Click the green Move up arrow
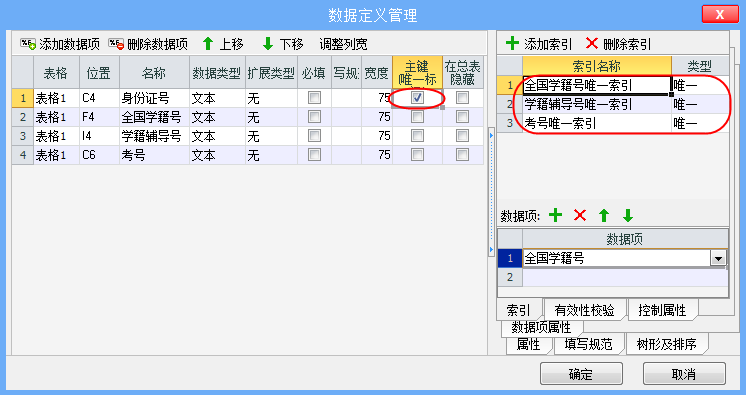Viewport: 746px width, 395px height. (208, 44)
